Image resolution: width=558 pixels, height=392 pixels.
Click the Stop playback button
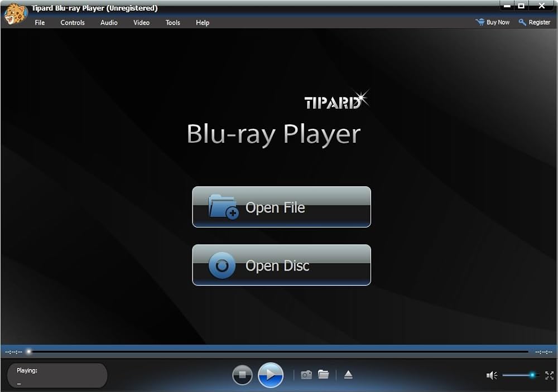click(242, 375)
